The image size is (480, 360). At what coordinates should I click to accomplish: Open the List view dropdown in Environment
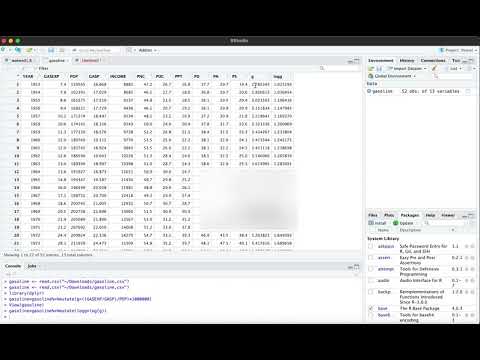(x=455, y=68)
